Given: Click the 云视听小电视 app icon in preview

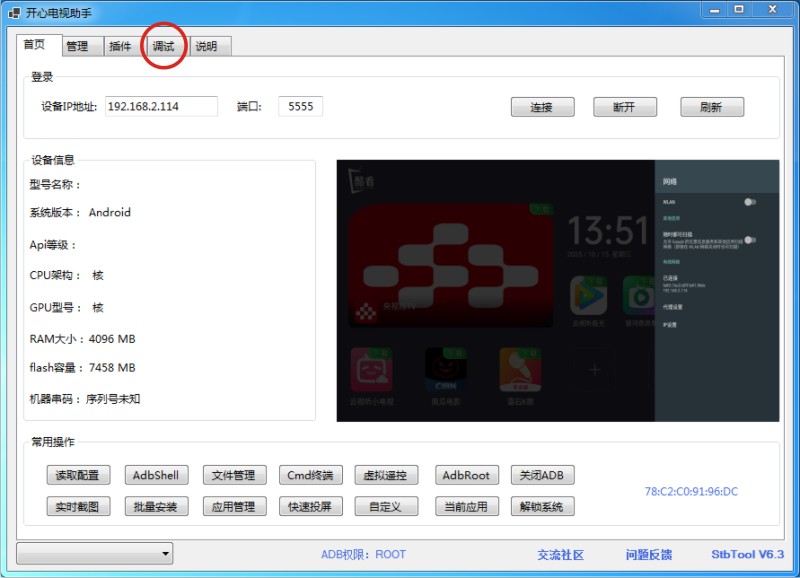Looking at the screenshot, I should 372,369.
